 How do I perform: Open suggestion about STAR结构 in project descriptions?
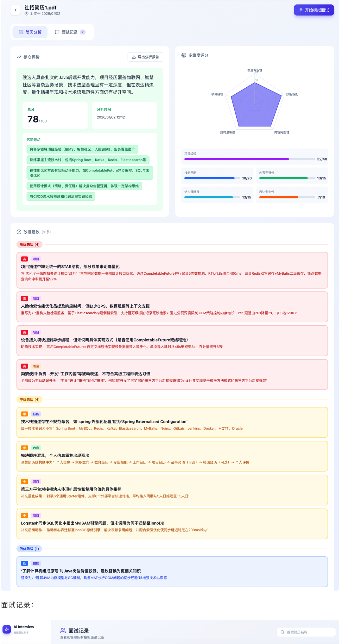click(x=172, y=270)
